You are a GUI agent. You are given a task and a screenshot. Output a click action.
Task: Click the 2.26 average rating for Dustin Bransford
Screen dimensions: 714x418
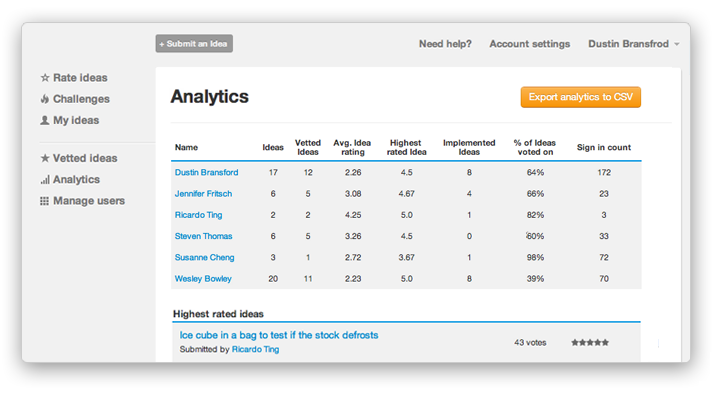[x=353, y=173]
